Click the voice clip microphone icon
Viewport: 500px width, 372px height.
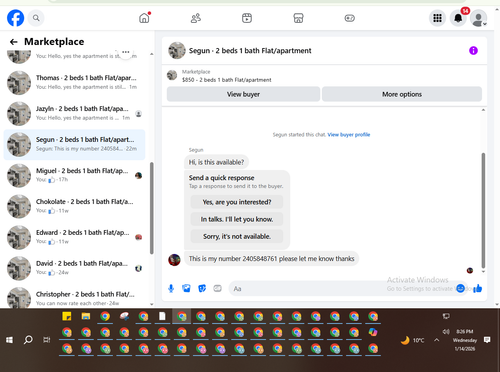coord(171,288)
